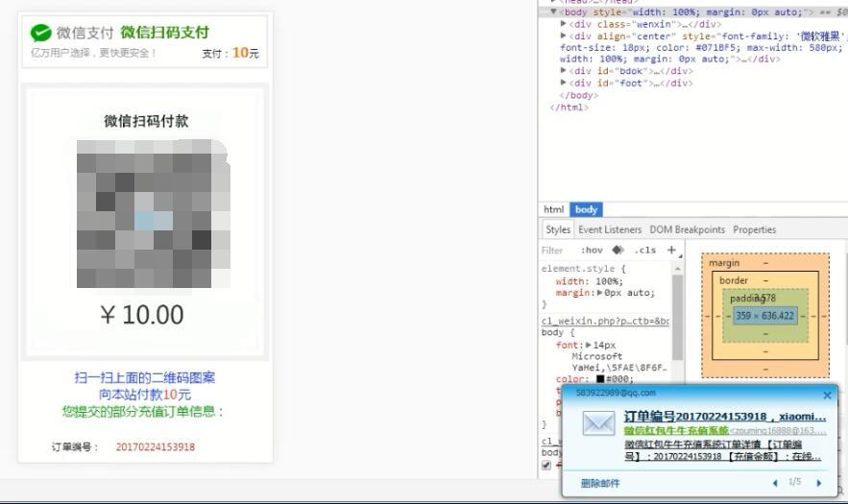
Task: Collapse the body element node
Action: pos(554,12)
